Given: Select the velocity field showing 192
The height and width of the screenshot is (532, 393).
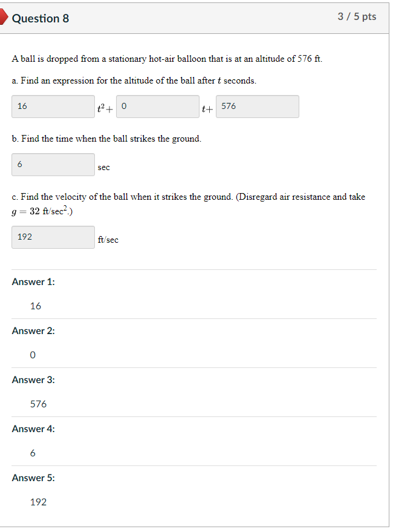Looking at the screenshot, I should (53, 237).
